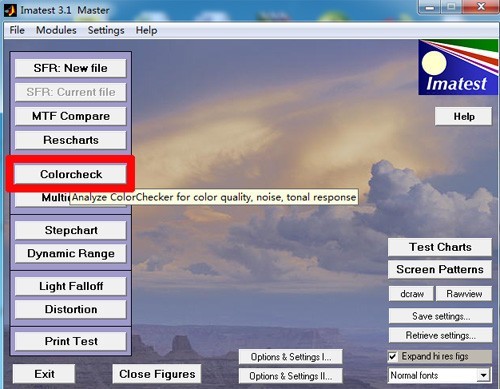Open the Rescharts module

click(71, 140)
